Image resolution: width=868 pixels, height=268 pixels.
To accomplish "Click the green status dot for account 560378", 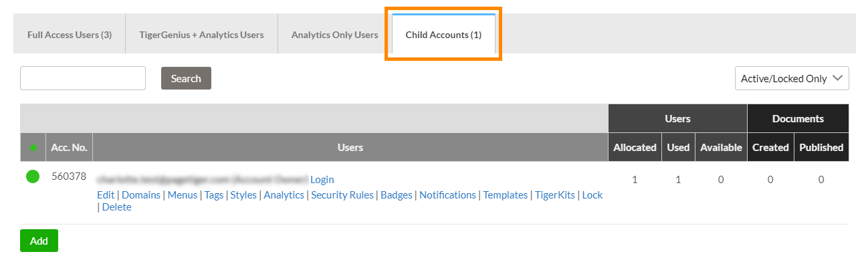I will [x=33, y=177].
